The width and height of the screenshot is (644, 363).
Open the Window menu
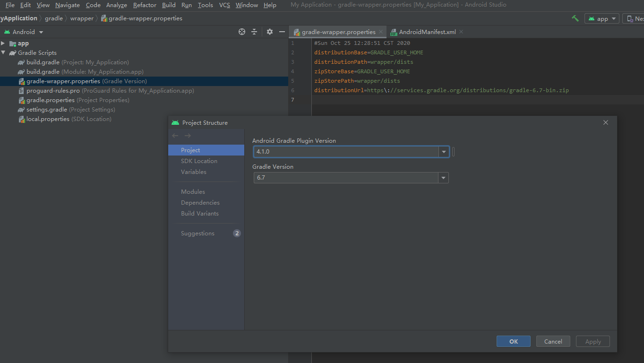247,5
